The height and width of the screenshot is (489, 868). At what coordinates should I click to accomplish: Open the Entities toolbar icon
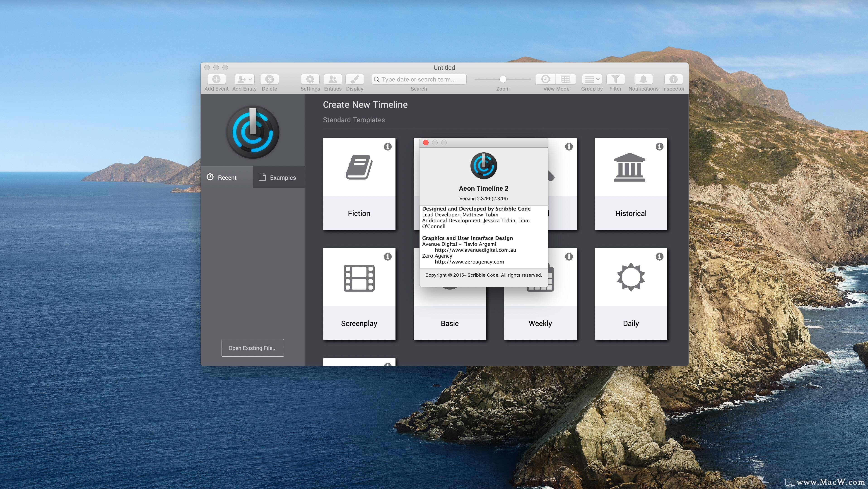[x=333, y=79]
